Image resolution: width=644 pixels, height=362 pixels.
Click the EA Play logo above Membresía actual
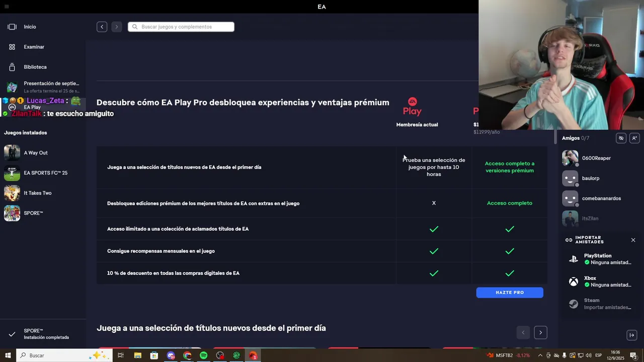coord(412,107)
